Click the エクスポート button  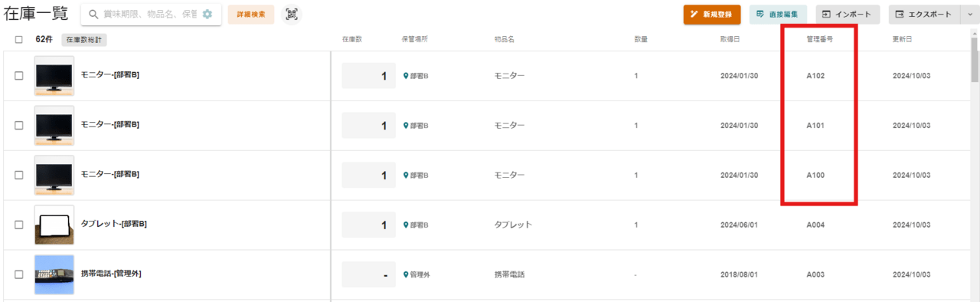923,15
